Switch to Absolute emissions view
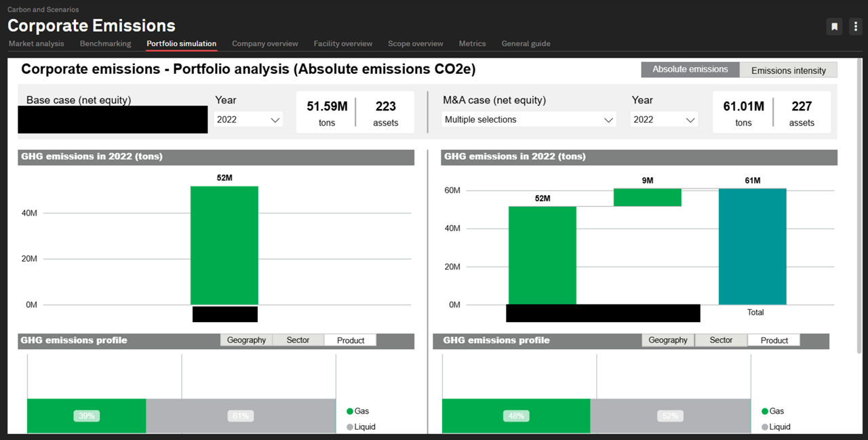 click(690, 70)
